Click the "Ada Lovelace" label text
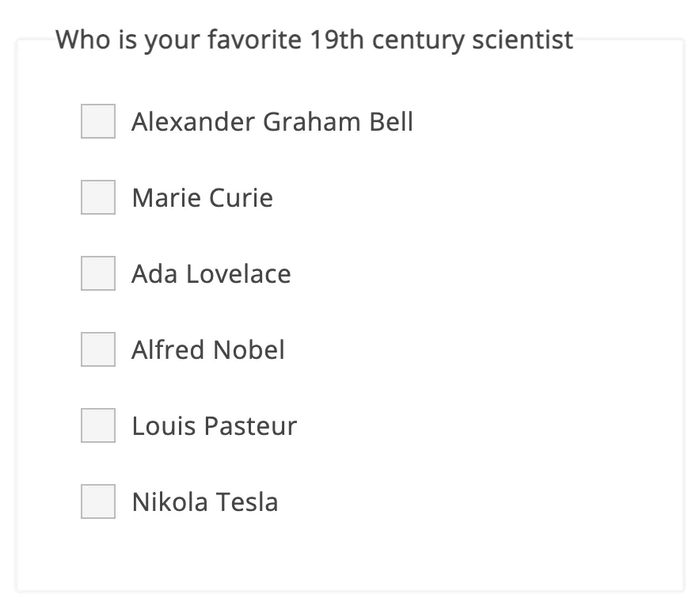 pyautogui.click(x=211, y=274)
